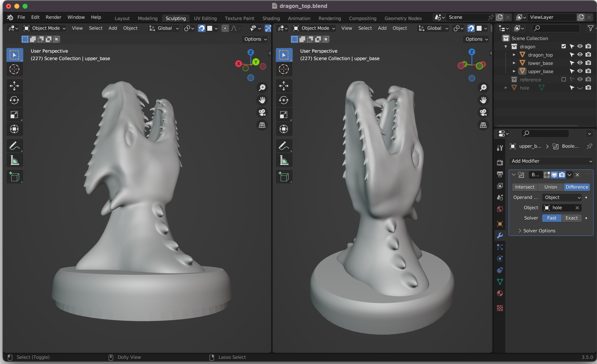Open the Object properties tab

pos(500,224)
